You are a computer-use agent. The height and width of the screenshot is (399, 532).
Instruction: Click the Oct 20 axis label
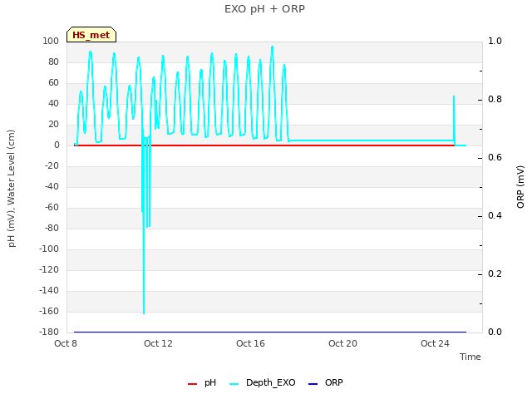[x=342, y=343]
